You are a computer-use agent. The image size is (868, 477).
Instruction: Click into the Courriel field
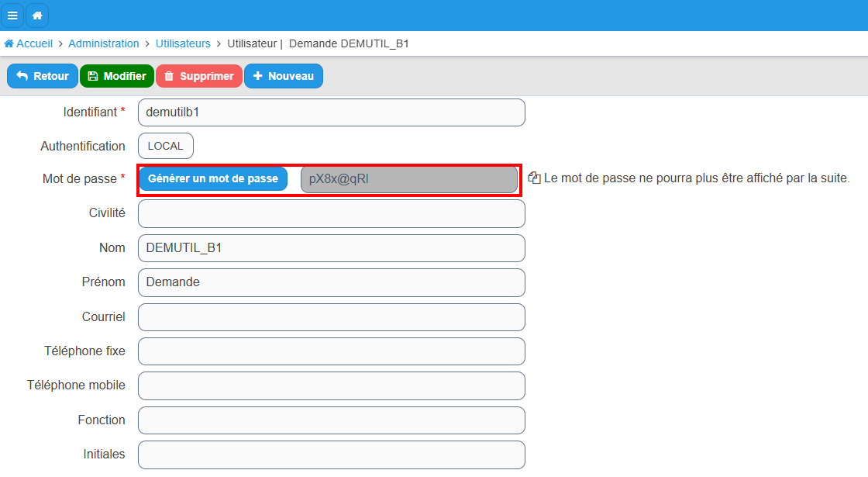click(x=332, y=317)
